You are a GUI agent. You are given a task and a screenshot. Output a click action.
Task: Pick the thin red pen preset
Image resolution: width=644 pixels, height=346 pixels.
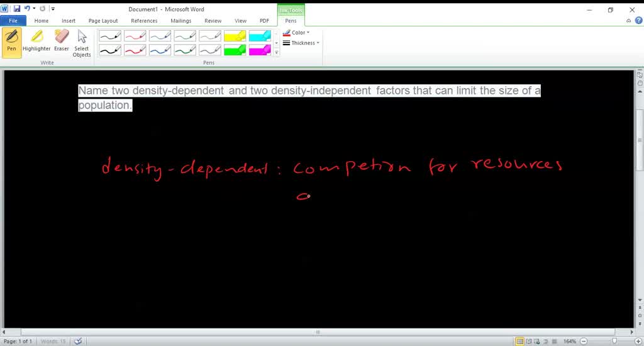coord(135,36)
